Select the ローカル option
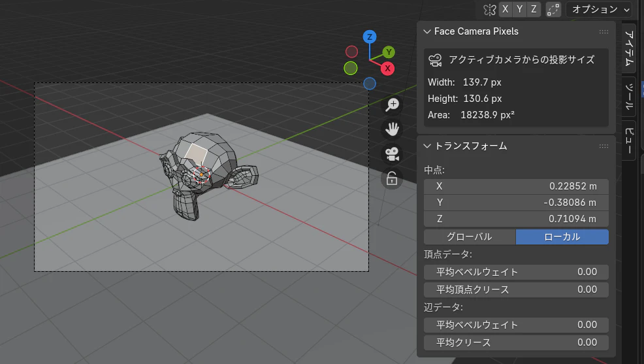The image size is (644, 364). (x=562, y=237)
